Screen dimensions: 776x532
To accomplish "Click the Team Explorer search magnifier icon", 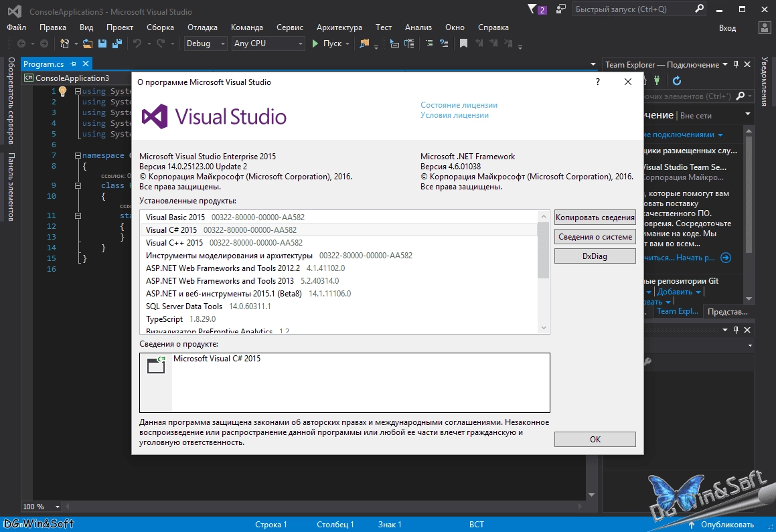I will click(x=741, y=96).
